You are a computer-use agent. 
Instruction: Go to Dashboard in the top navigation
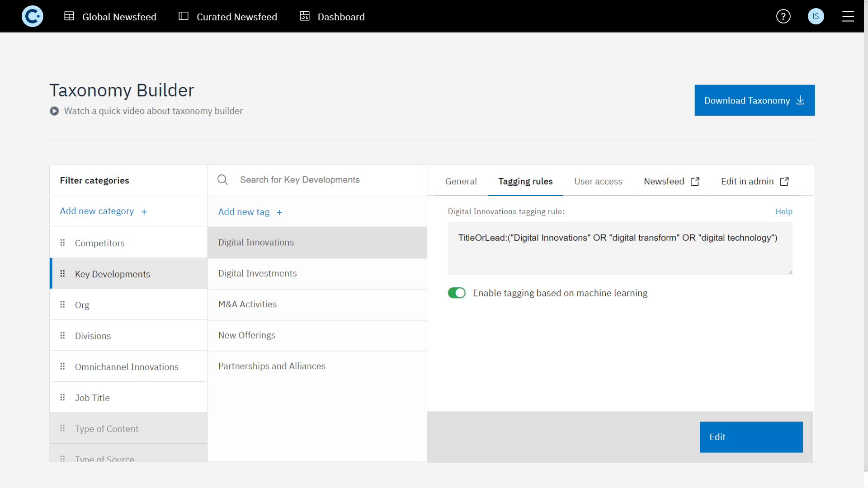point(332,17)
